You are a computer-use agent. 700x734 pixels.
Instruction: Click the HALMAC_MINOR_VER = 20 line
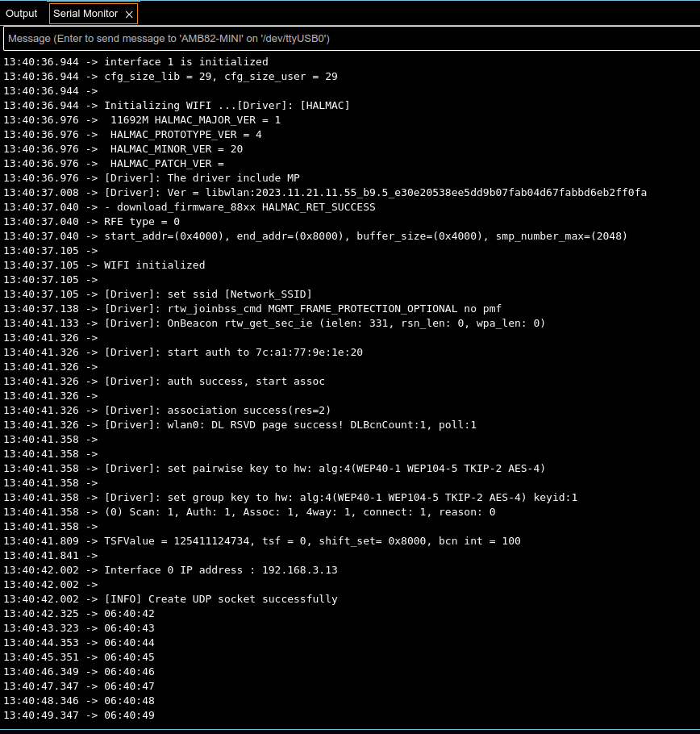[176, 149]
